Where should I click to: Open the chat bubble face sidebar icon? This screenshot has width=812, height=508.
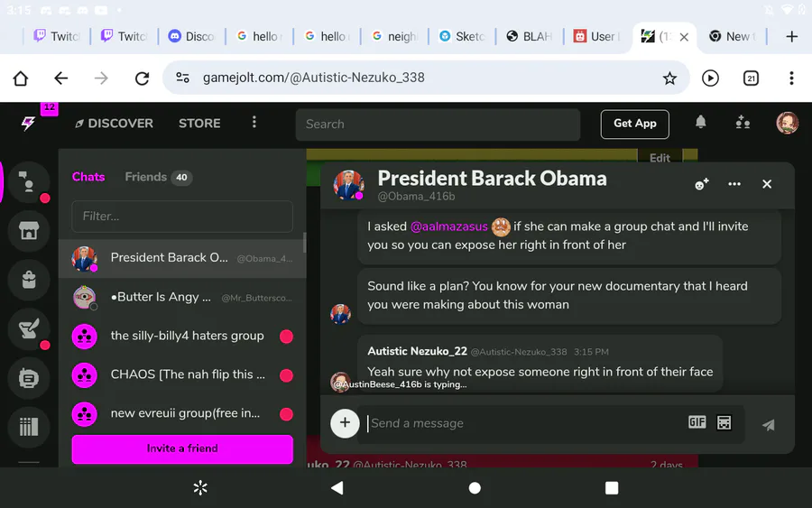coord(29,378)
